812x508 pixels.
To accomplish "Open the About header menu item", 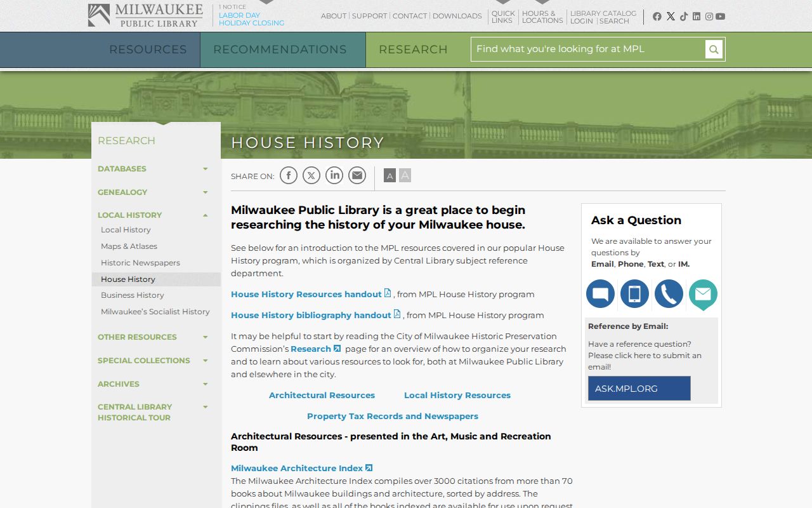I will coord(334,16).
